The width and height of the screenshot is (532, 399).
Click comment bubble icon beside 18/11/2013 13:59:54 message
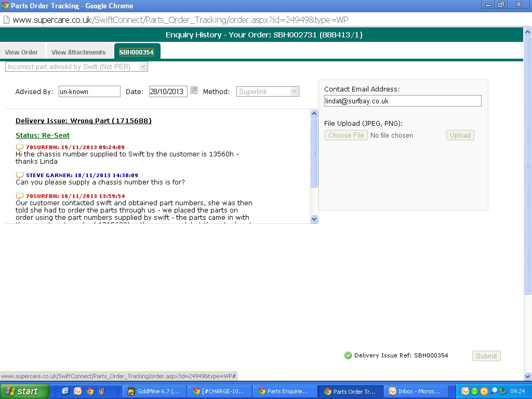[20, 196]
